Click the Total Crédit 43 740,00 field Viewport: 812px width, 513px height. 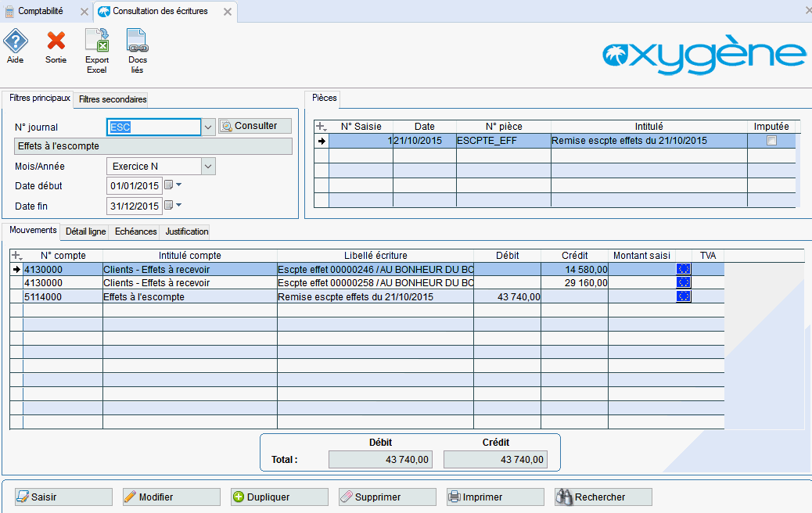point(495,459)
